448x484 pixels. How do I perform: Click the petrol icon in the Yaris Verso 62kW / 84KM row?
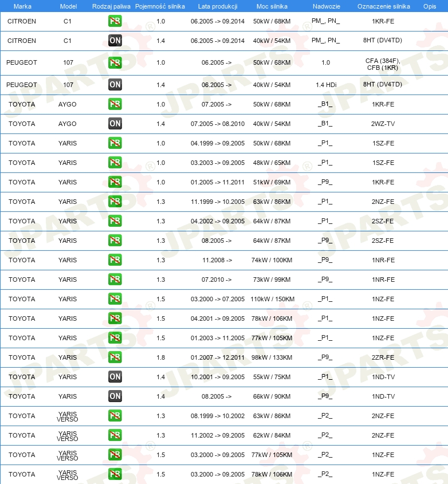pos(115,435)
